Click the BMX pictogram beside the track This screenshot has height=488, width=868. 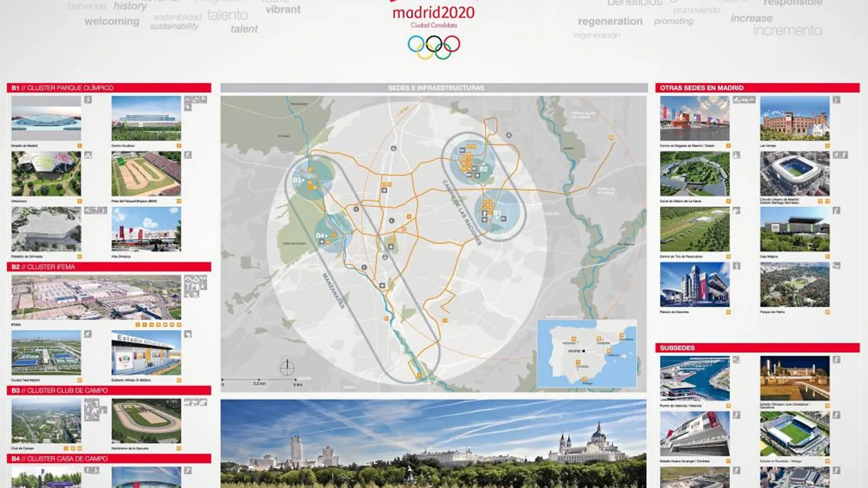[188, 155]
